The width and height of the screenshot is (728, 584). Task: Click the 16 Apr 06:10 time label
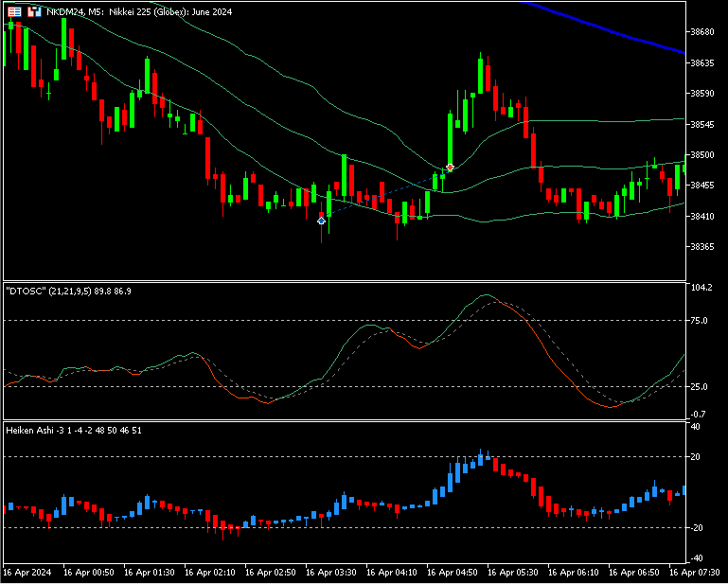pos(574,572)
